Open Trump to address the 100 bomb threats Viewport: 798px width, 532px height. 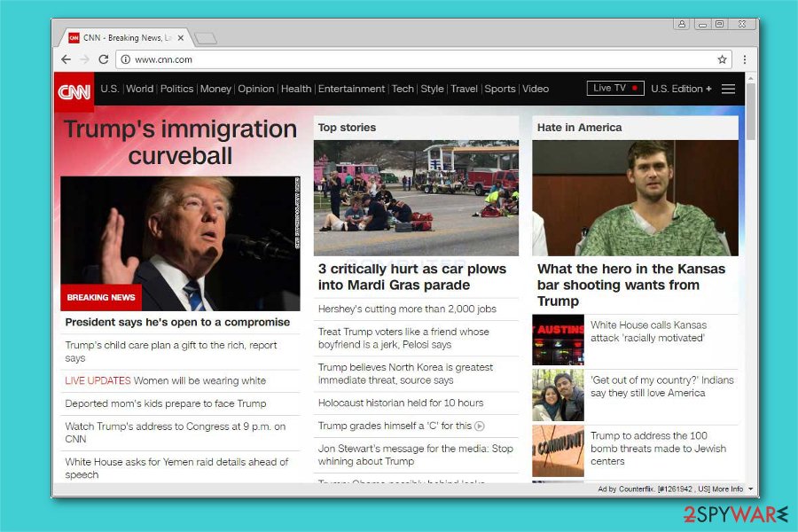point(658,449)
